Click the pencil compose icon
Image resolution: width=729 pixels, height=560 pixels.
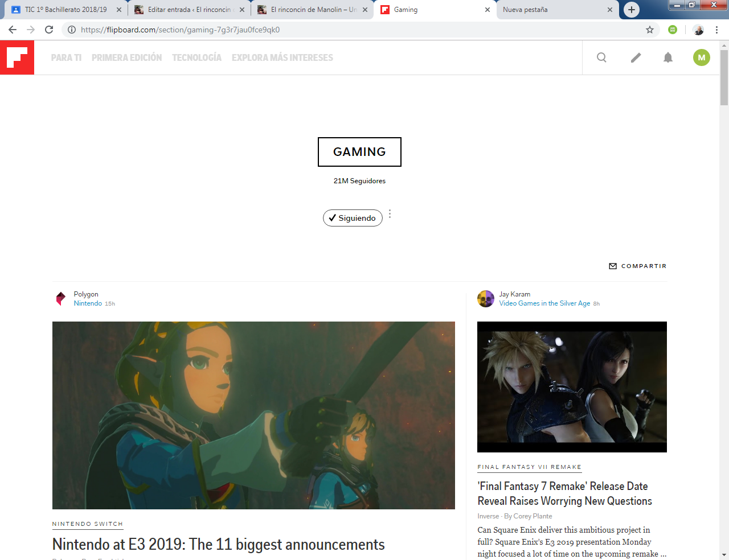(636, 57)
